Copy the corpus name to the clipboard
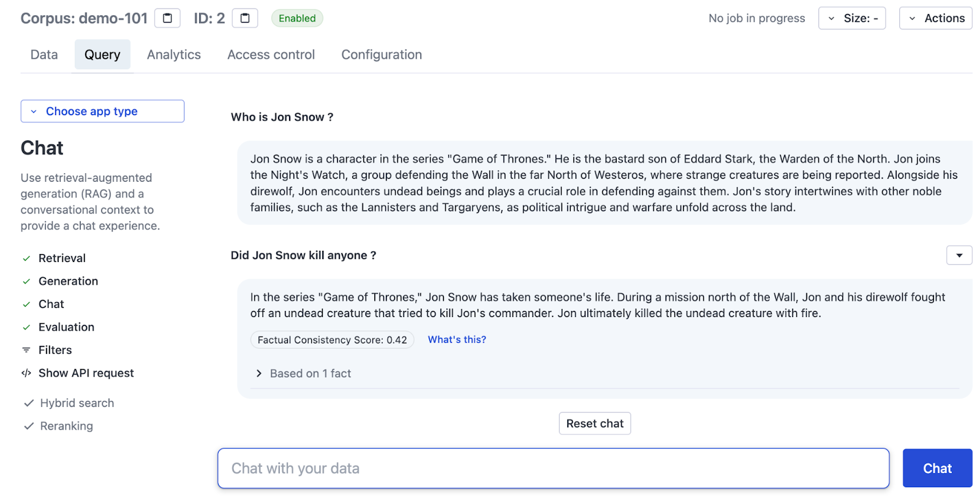Viewport: 980px width, 497px height. pyautogui.click(x=167, y=18)
